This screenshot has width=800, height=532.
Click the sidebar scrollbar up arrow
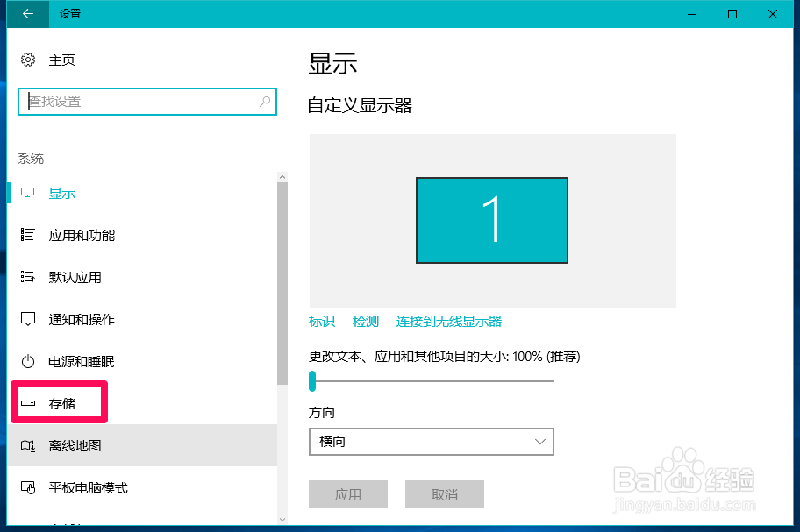[282, 177]
